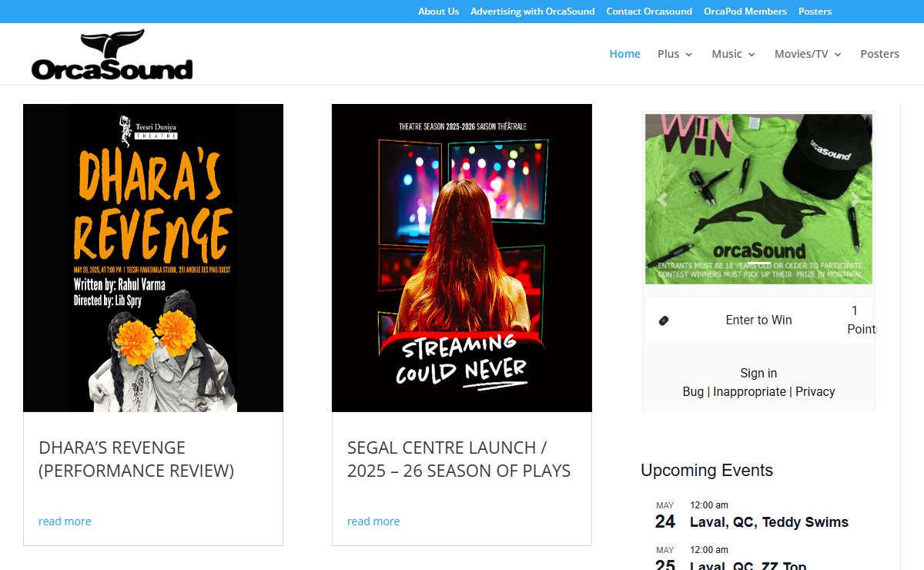Go to previous contest slide arrow
This screenshot has height=570, width=924.
[662, 199]
